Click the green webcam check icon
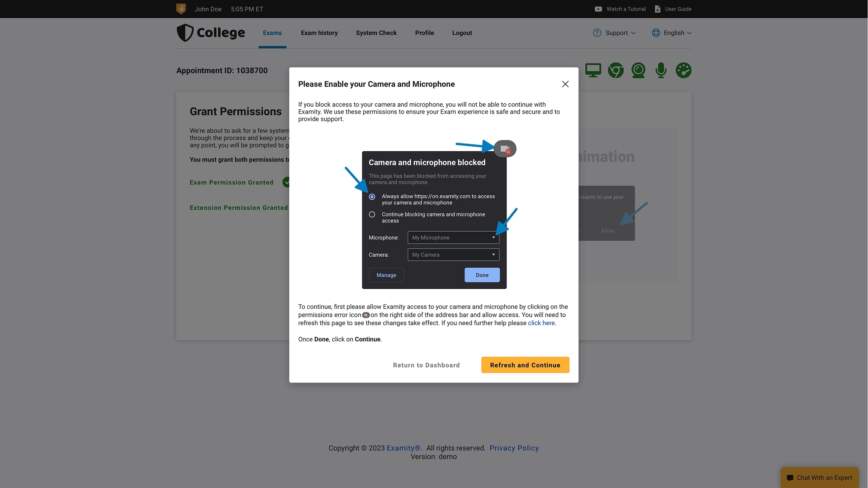Screen dimensions: 868x488 638,70
